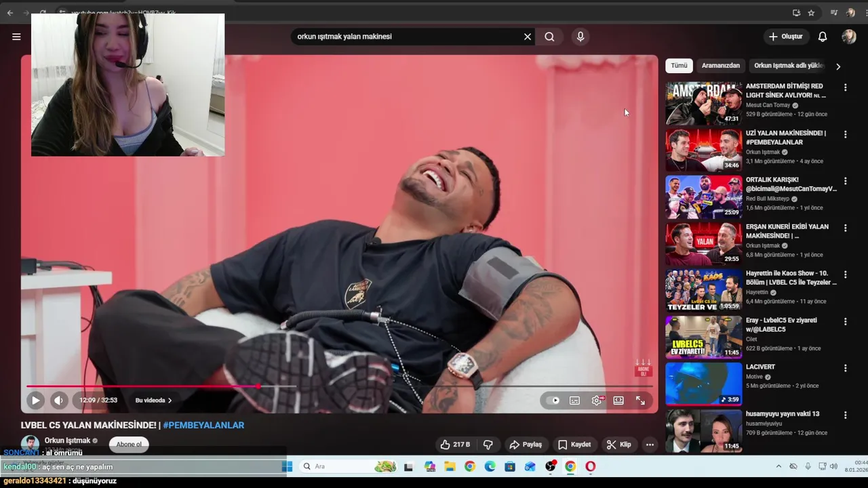Open 'ERŞAN KUNERİ EKİBİ' video title
868x488 pixels.
[x=787, y=231]
